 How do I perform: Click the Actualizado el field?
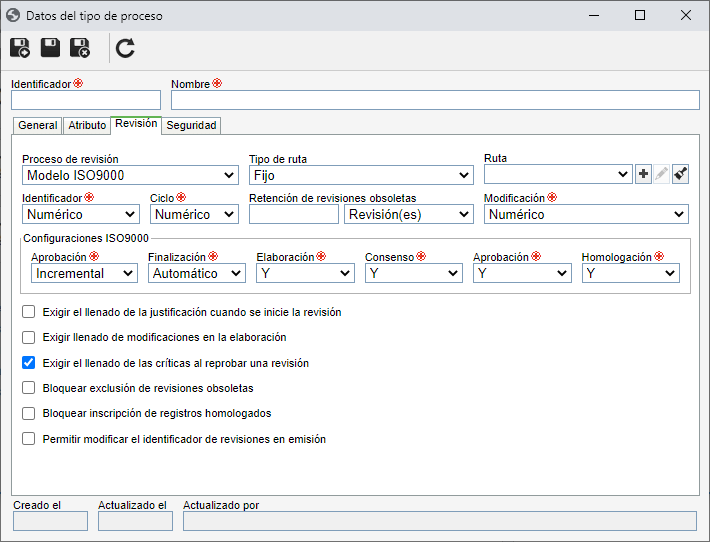click(135, 521)
